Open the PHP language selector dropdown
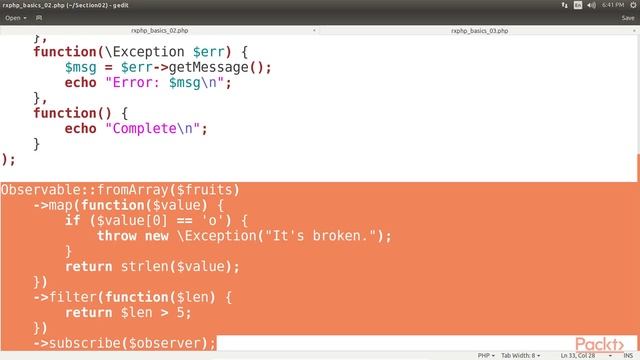Screen dimensions: 640x360 coord(486,356)
